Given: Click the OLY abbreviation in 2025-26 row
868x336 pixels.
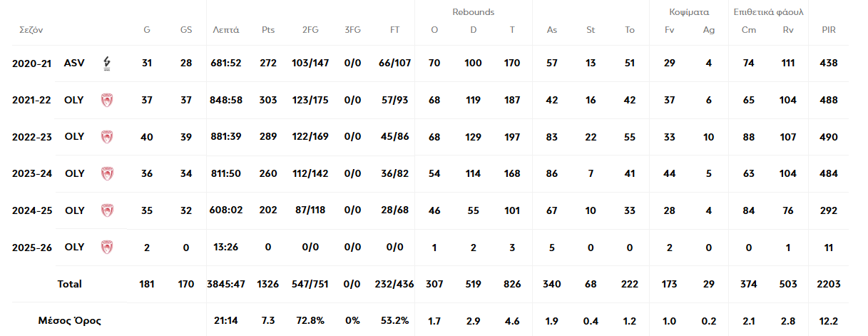Looking at the screenshot, I should (x=74, y=248).
